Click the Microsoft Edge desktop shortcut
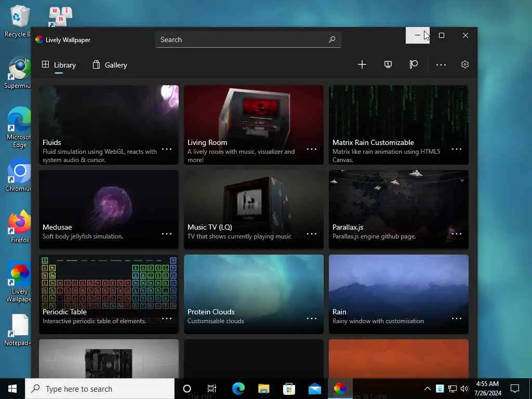Viewport: 532px width, 399px height. (x=19, y=128)
